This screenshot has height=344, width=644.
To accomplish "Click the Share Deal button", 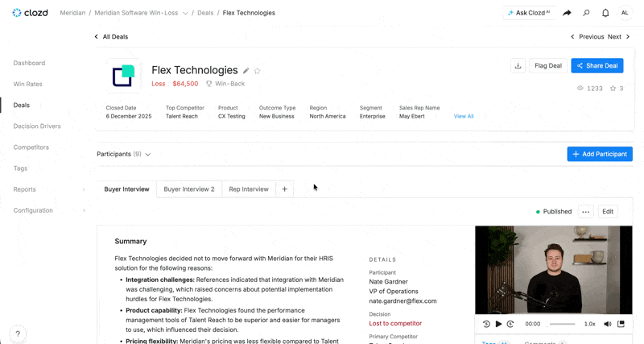I will click(x=597, y=66).
